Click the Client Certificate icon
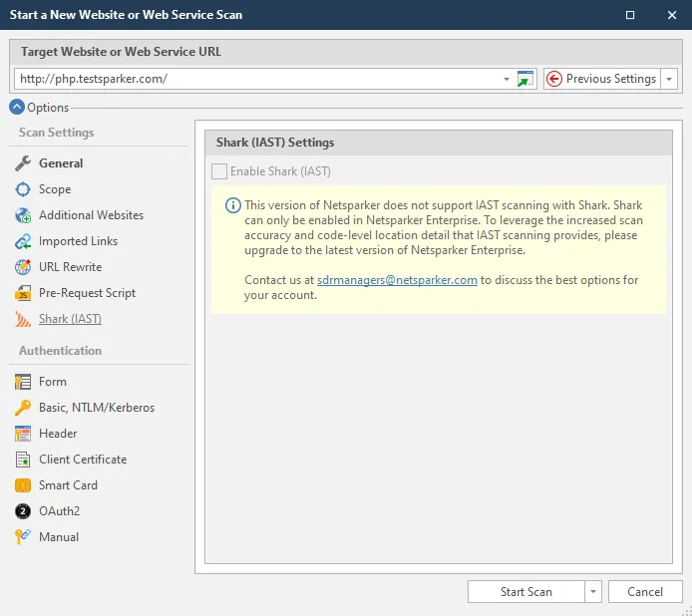Image resolution: width=692 pixels, height=616 pixels. pyautogui.click(x=23, y=460)
